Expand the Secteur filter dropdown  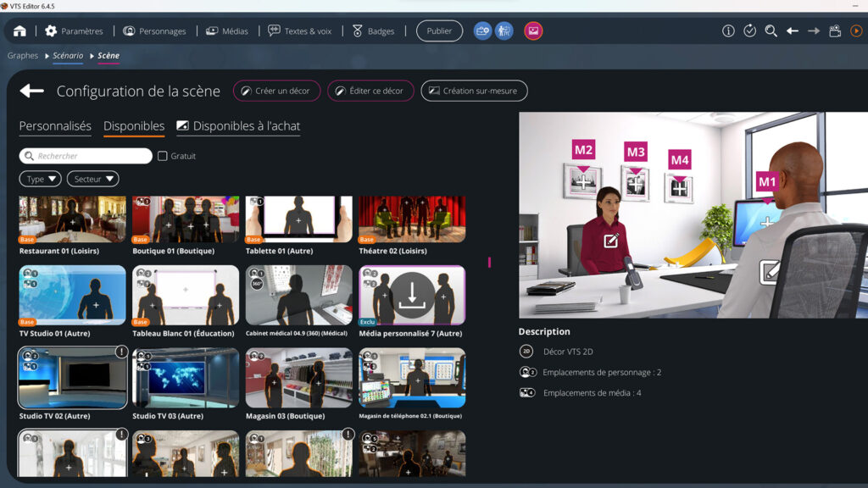[x=92, y=179]
